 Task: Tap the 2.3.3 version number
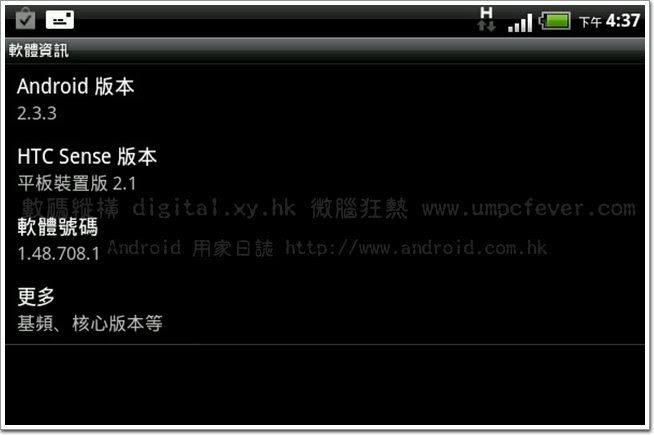coord(37,113)
